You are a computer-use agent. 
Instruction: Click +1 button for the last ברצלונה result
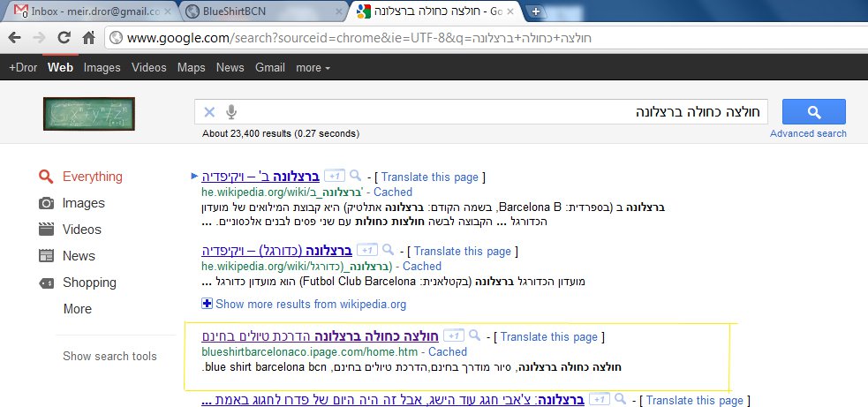[600, 399]
